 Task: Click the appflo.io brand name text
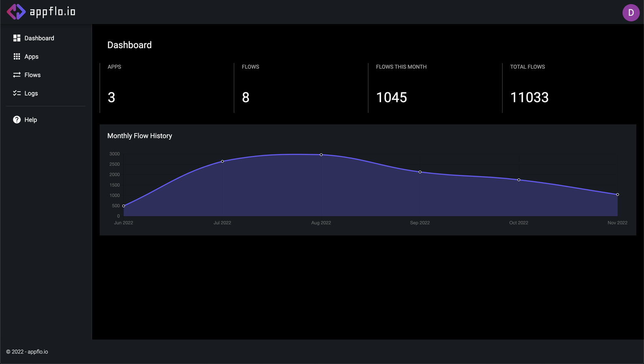53,12
